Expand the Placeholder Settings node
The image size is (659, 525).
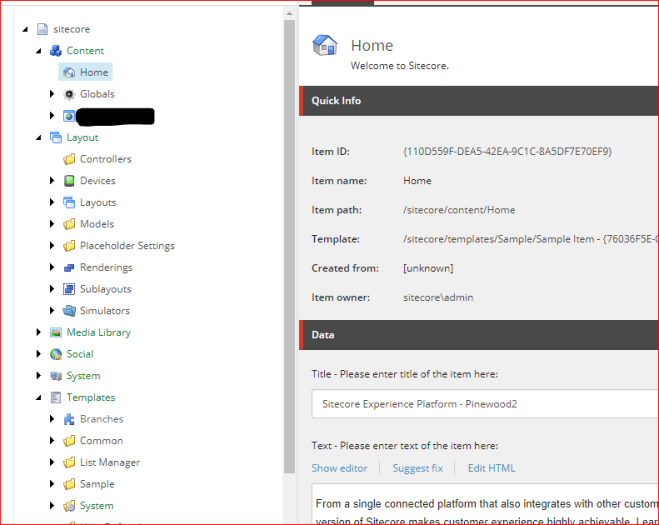(x=53, y=246)
